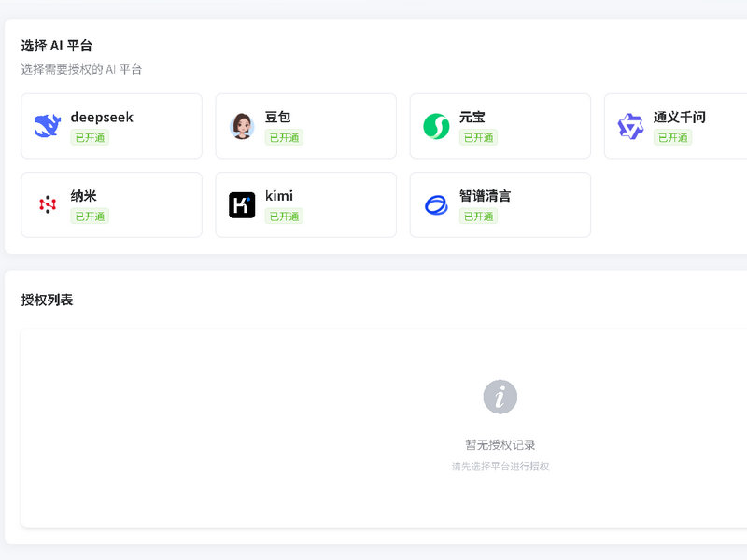Image resolution: width=747 pixels, height=560 pixels.
Task: Click the kimi black logo icon
Action: 242,203
